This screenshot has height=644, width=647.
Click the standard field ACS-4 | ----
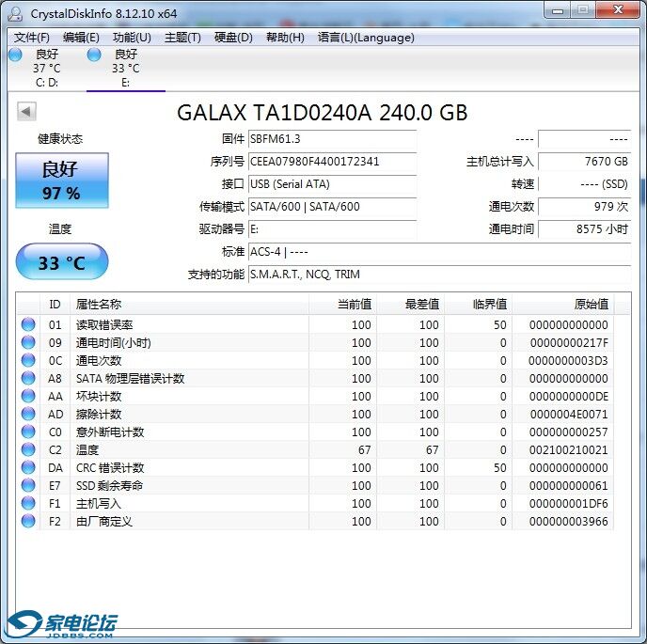(x=440, y=252)
